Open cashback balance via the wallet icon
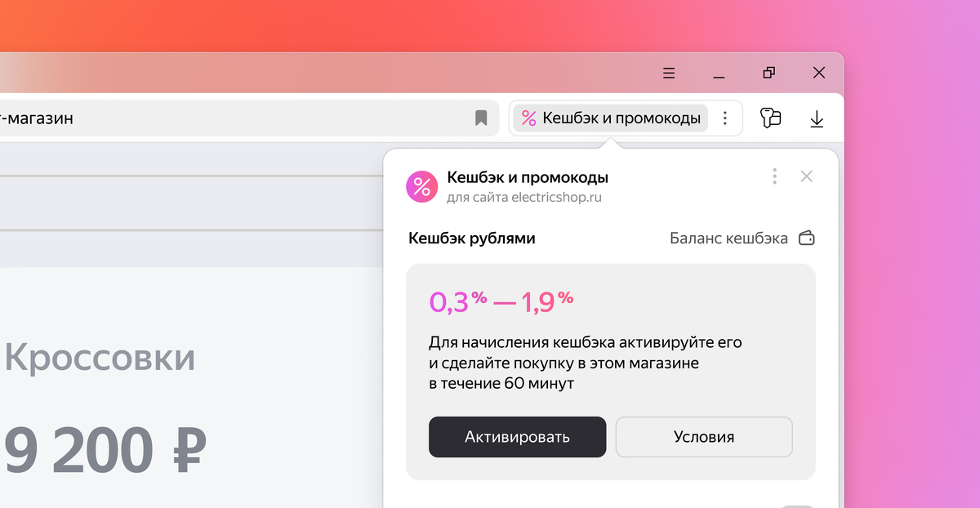The image size is (980, 508). [807, 238]
